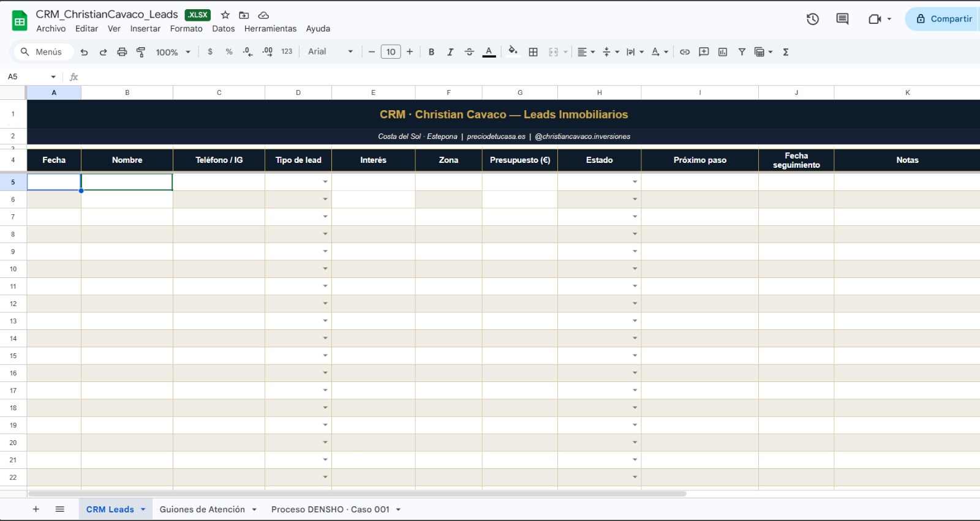Screen dimensions: 980x521
Task: Open the Archivo menu
Action: click(x=51, y=29)
